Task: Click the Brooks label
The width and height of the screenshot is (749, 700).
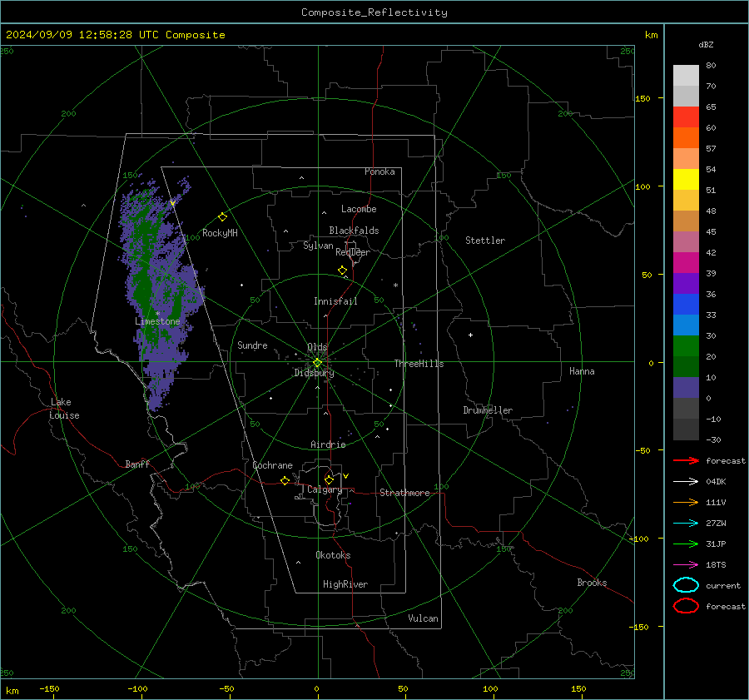Action: [x=592, y=583]
